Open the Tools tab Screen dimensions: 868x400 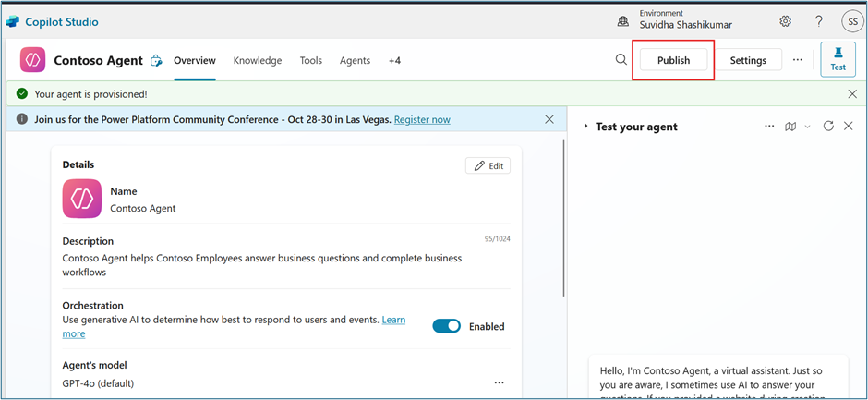pos(311,60)
